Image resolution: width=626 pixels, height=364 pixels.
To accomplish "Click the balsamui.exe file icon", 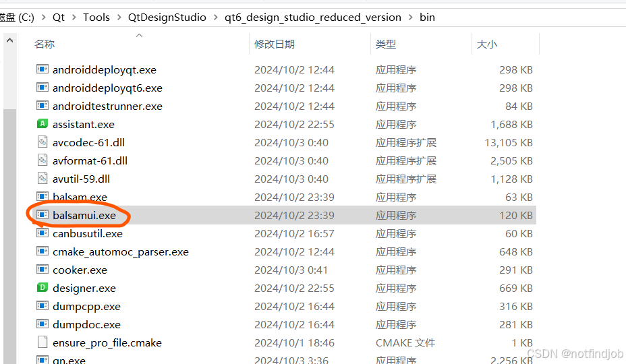I will 42,215.
